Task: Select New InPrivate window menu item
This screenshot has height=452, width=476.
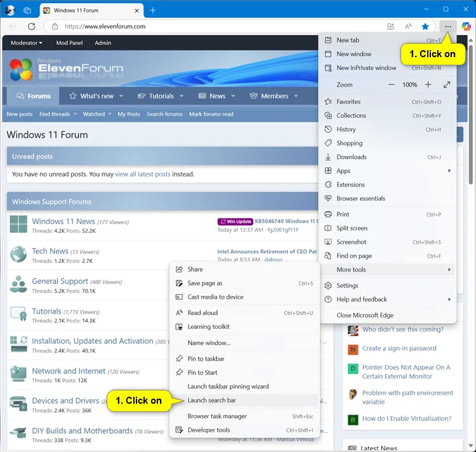Action: tap(388, 68)
